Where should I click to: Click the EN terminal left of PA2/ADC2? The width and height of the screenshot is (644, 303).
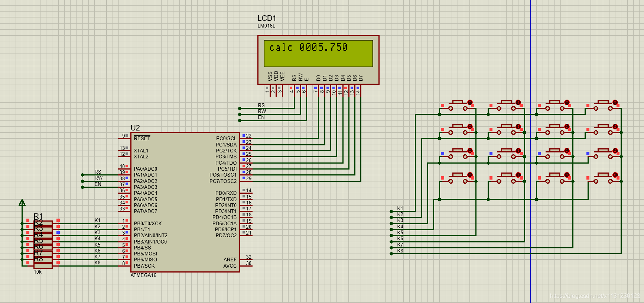pos(82,187)
